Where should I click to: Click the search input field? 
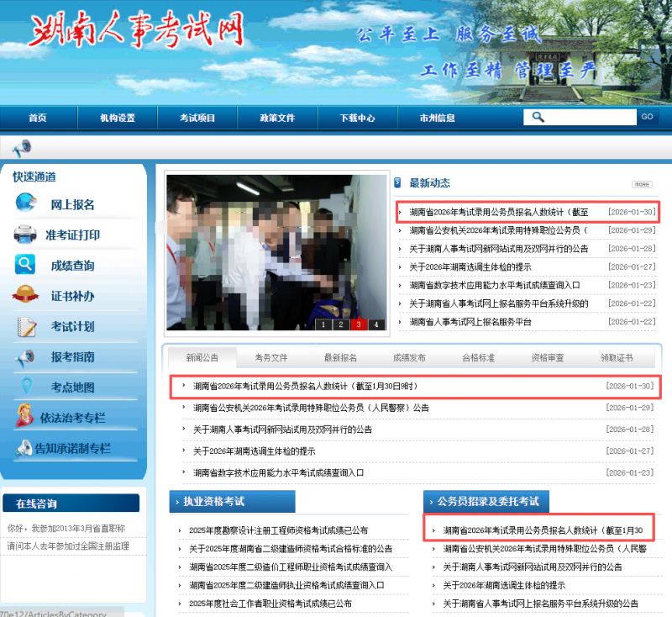coord(580,117)
